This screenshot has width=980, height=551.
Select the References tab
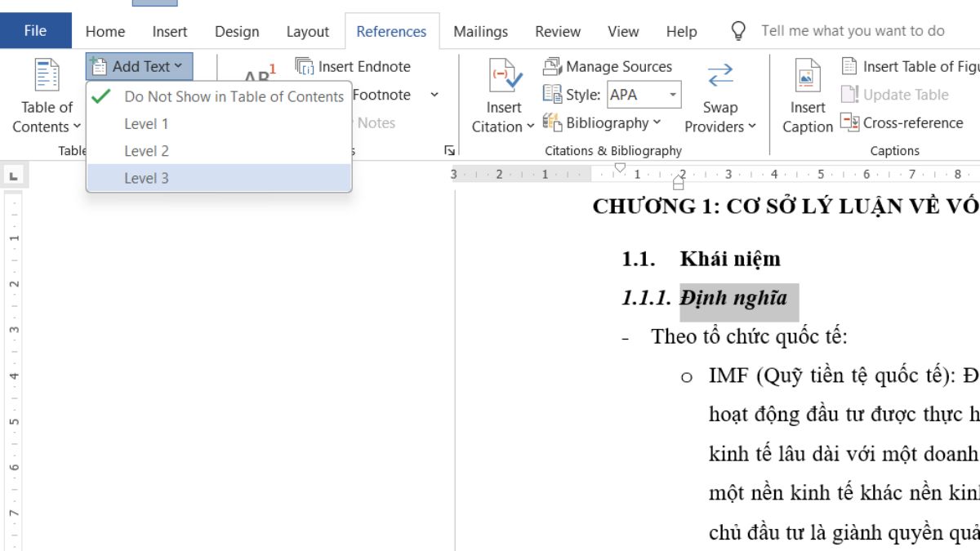coord(391,32)
